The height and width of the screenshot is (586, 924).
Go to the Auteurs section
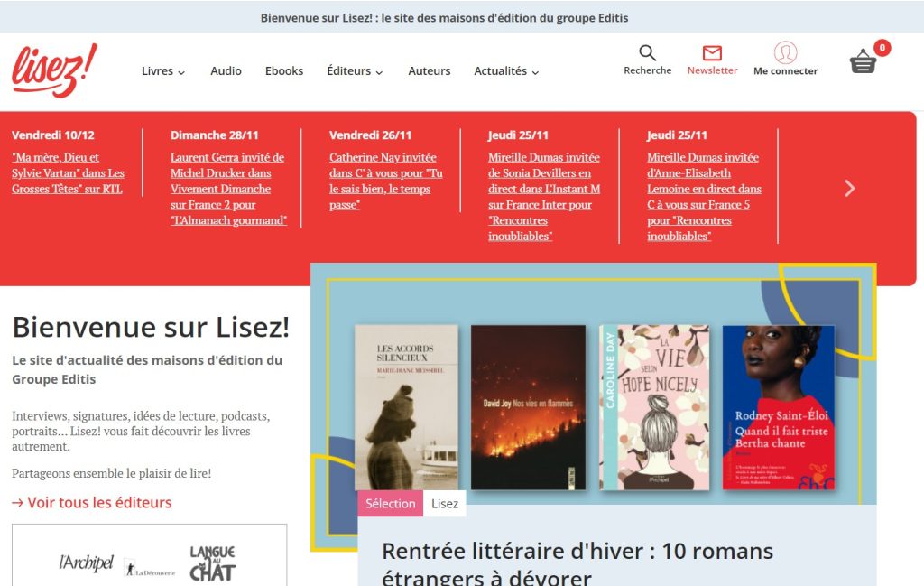(x=429, y=71)
